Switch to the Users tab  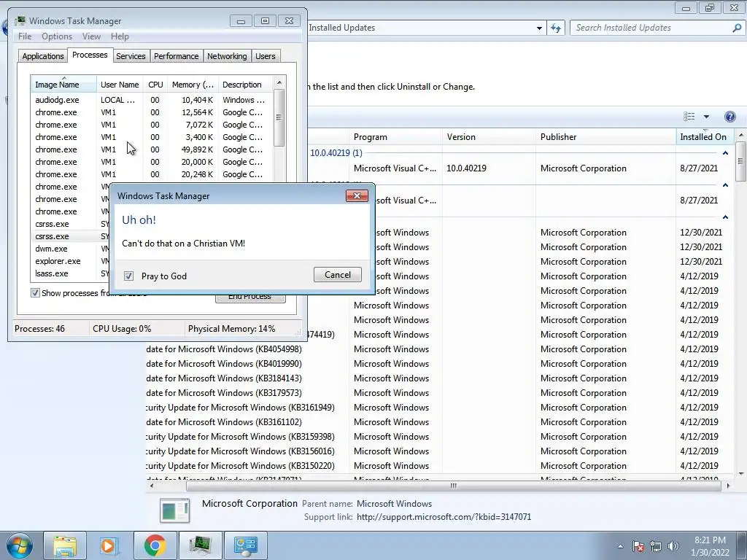point(266,56)
